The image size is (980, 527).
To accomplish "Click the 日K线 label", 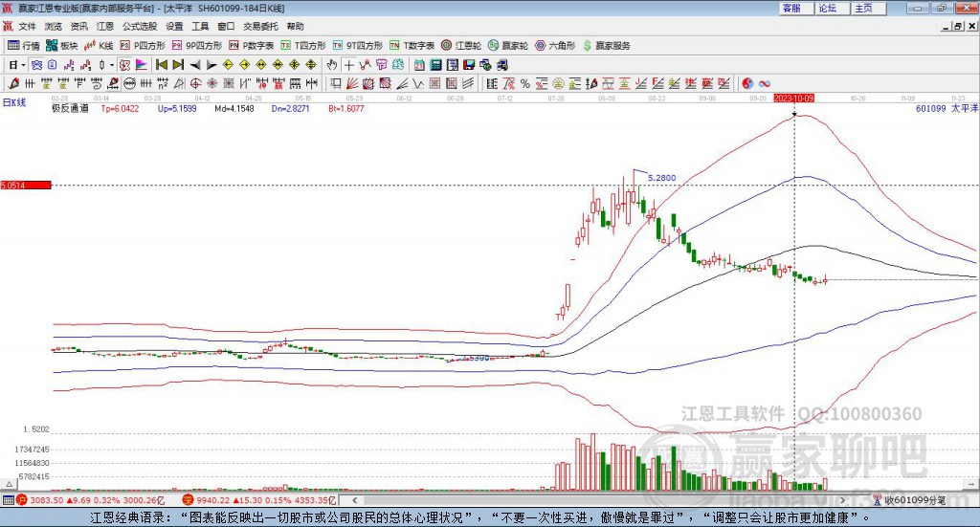I will (14, 102).
